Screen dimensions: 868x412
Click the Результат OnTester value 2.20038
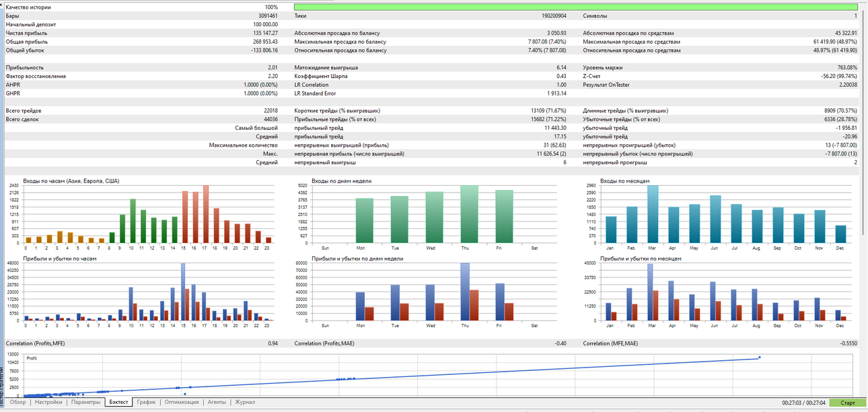(848, 85)
